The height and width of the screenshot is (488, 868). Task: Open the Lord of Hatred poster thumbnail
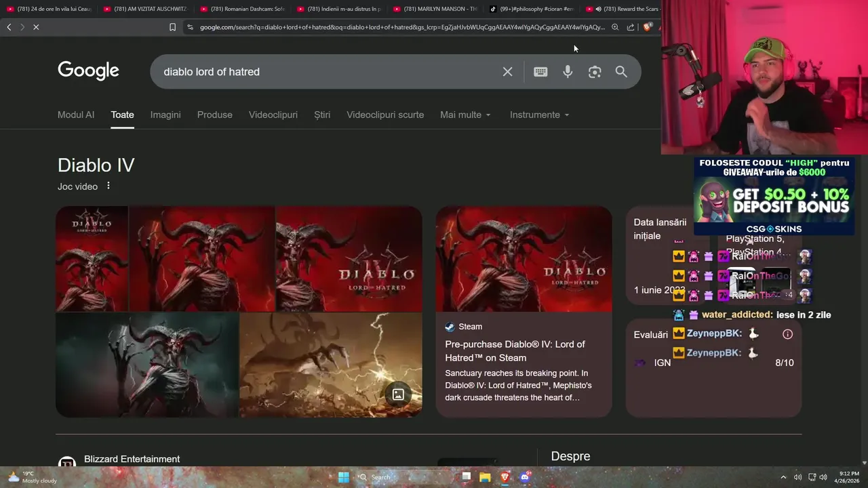pyautogui.click(x=92, y=259)
